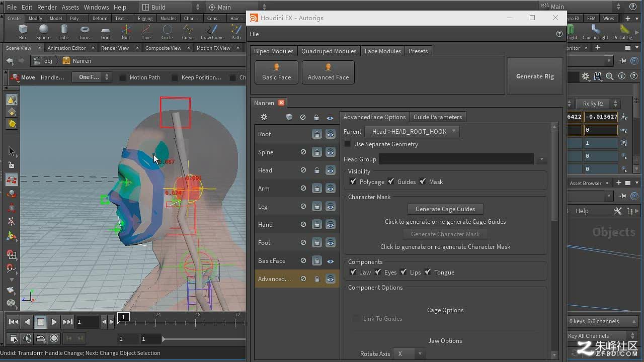Select the Curve shelf tool

[x=188, y=32]
